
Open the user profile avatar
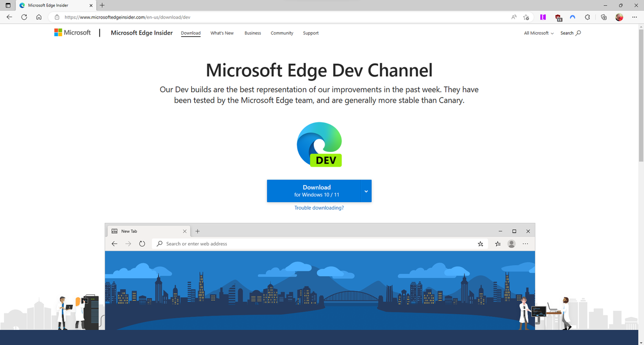(x=619, y=17)
